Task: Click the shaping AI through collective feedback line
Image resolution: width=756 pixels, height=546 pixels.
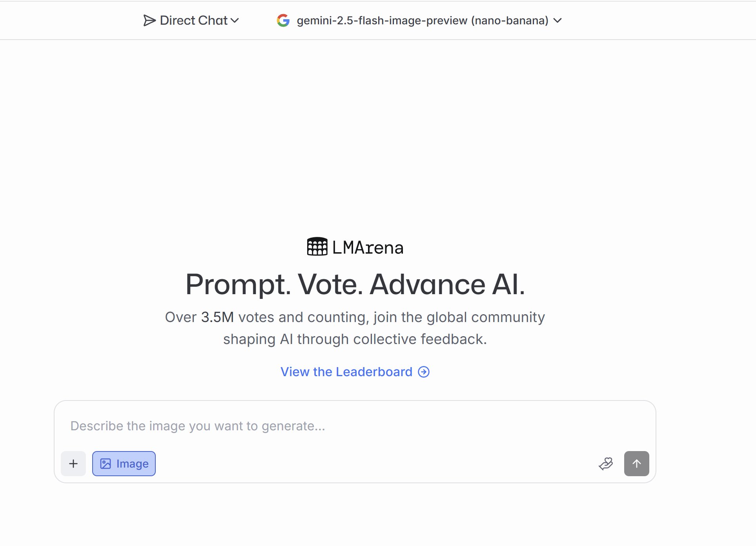Action: pos(355,339)
